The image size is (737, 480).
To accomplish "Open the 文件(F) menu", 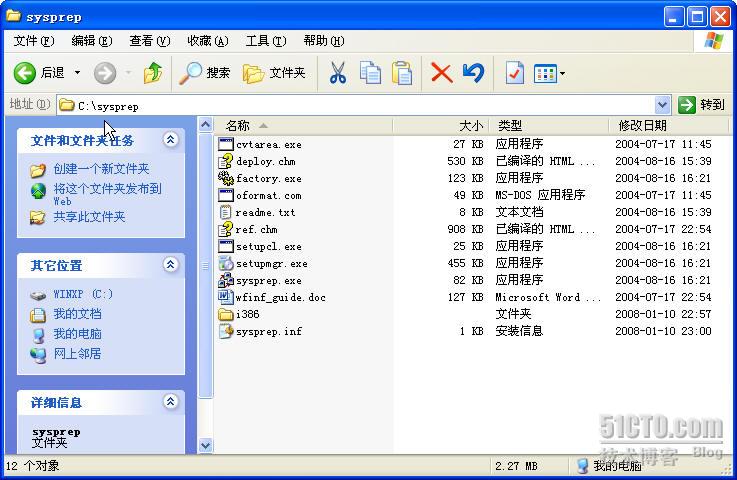I will tap(33, 41).
